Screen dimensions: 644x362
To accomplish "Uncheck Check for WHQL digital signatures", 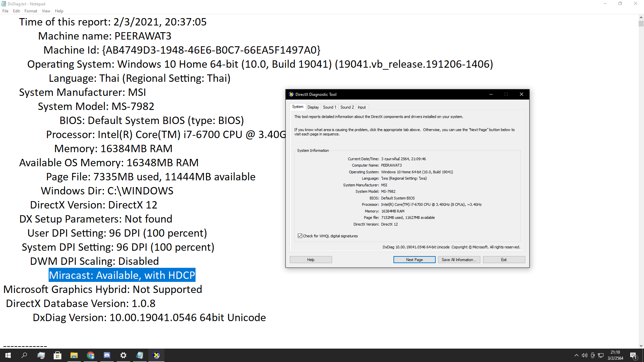I will coord(300,236).
